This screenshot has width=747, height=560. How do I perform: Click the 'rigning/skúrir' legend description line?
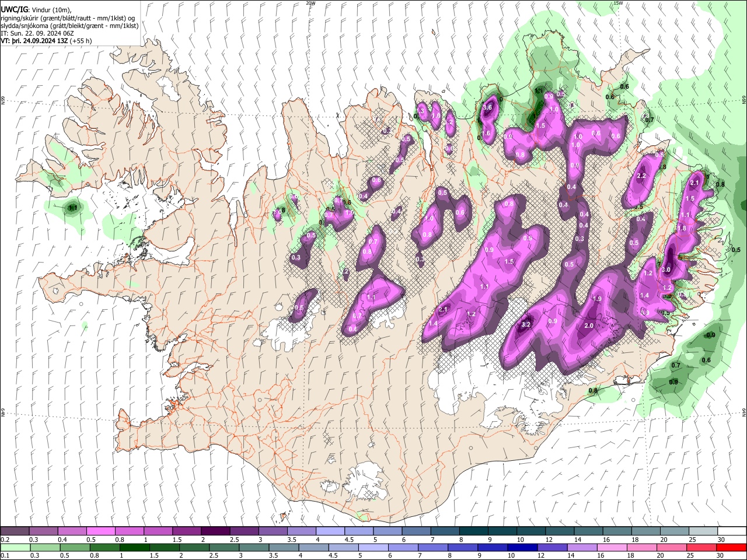(x=68, y=18)
